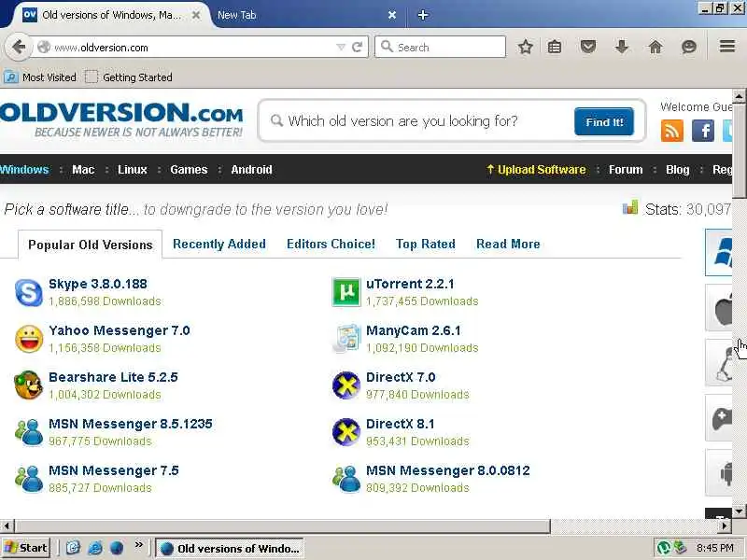
Task: Click the green uTorrent icon
Action: pyautogui.click(x=346, y=292)
